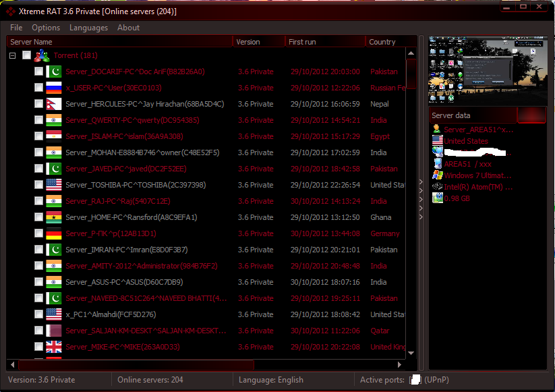This screenshot has height=392, width=555.
Task: Click the splitter arrows between list and preview
Action: (421, 199)
